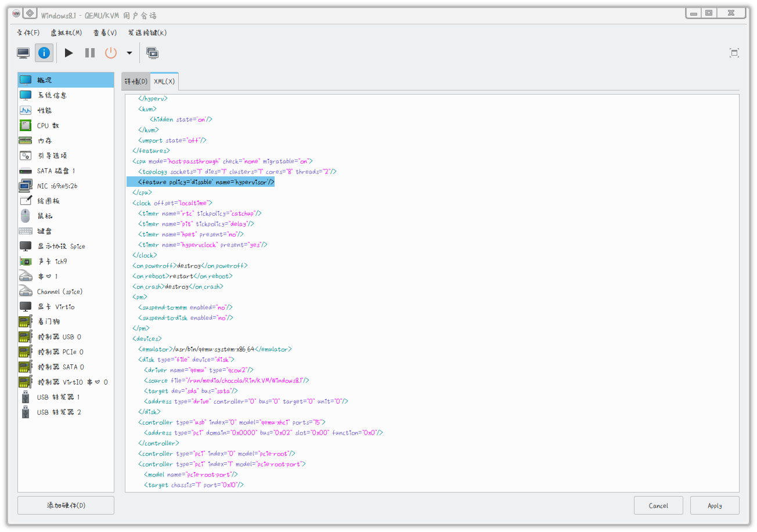Select 引导选项 boot options entry

tap(66, 155)
